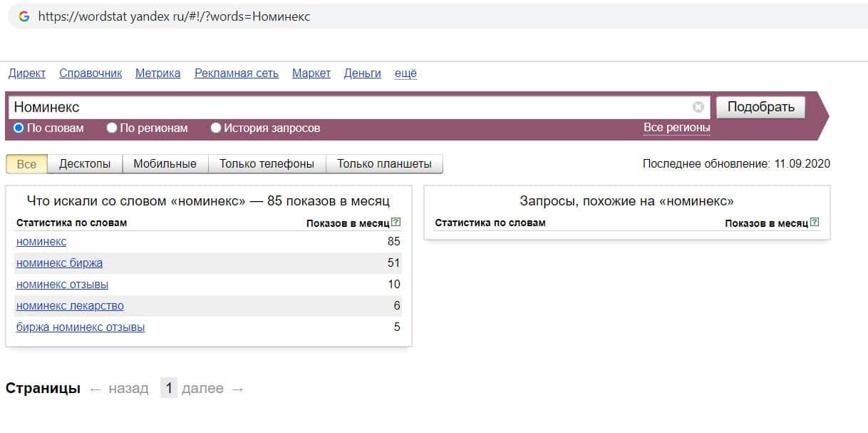Open the Метрика link

click(x=158, y=73)
